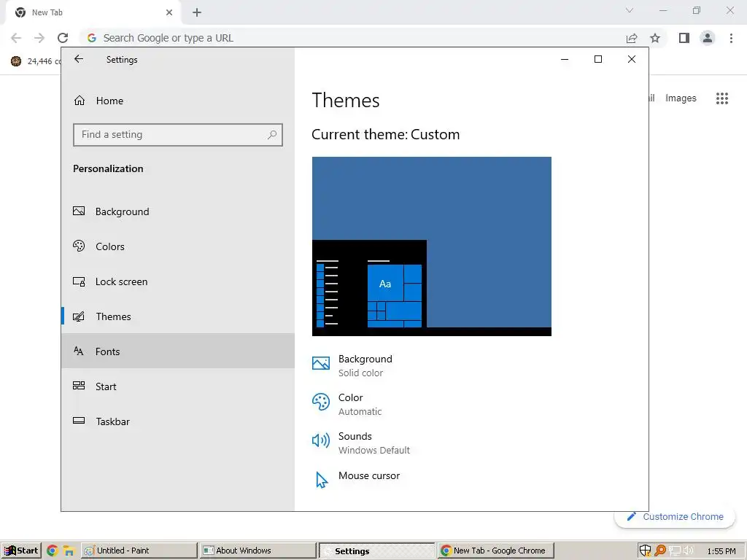The height and width of the screenshot is (560, 747).
Task: Open a new Chrome tab with plus
Action: (x=197, y=12)
